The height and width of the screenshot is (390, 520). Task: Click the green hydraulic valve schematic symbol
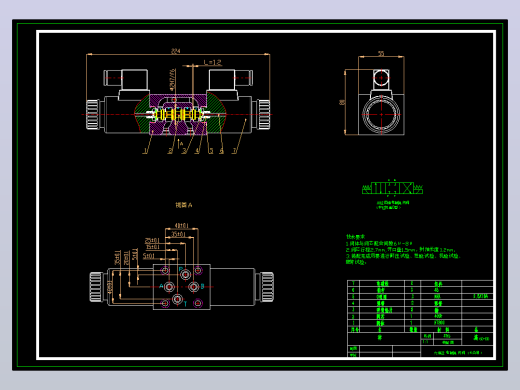coord(392,188)
